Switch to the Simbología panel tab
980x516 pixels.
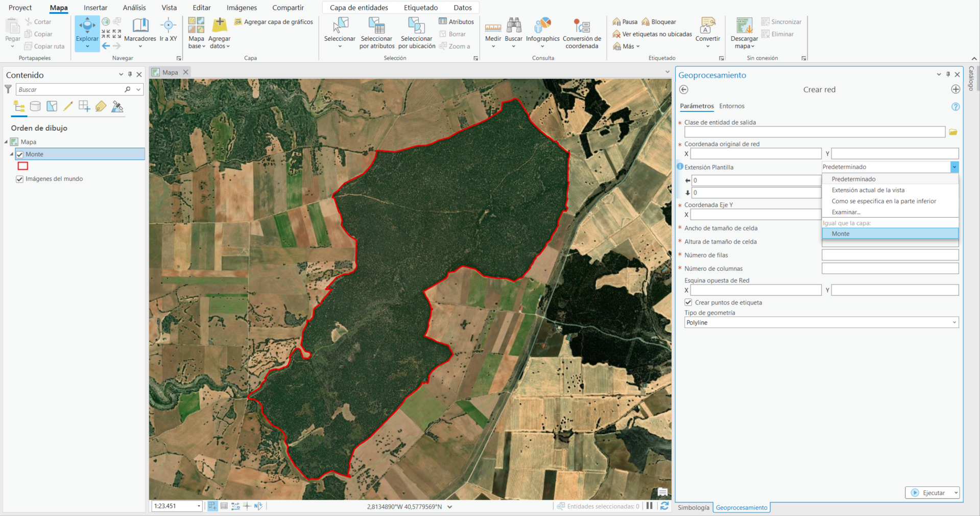tap(693, 507)
